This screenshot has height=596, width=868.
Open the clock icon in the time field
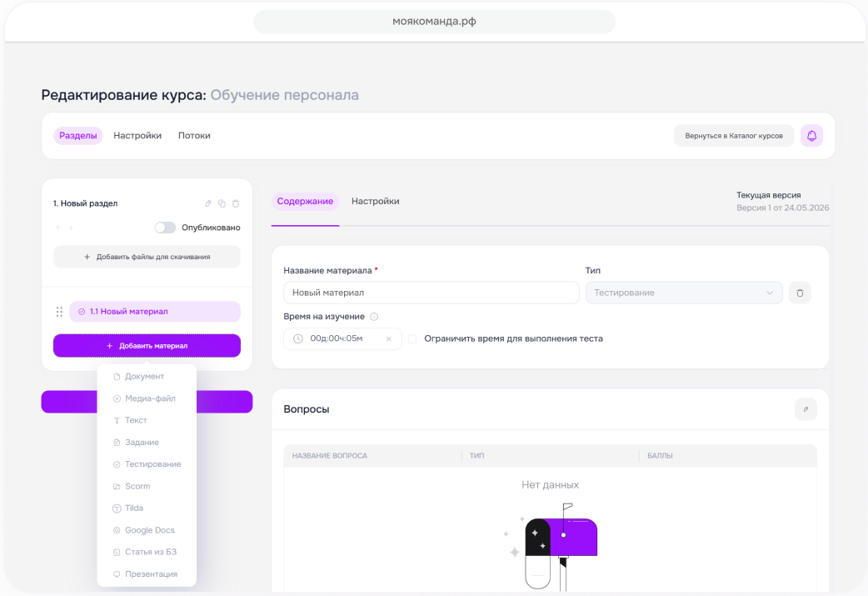coord(298,338)
